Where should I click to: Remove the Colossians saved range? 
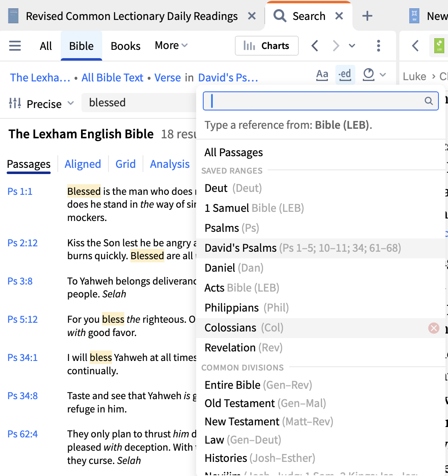click(x=434, y=328)
